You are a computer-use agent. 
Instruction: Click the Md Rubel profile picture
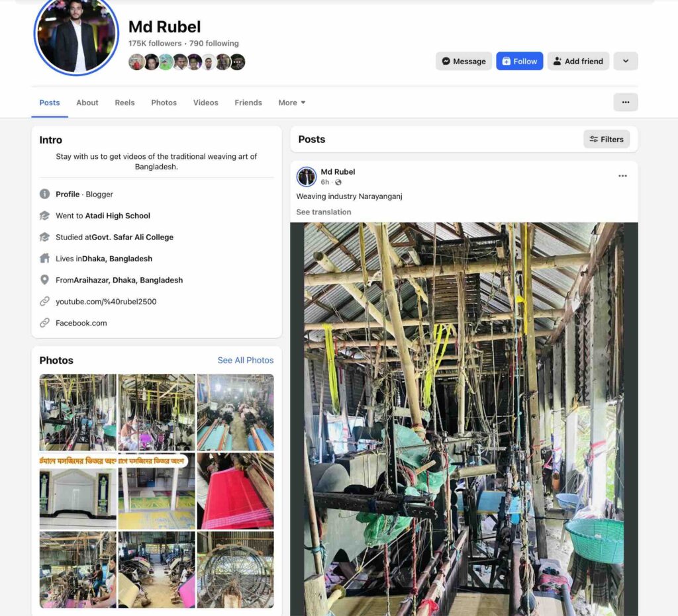click(x=77, y=34)
